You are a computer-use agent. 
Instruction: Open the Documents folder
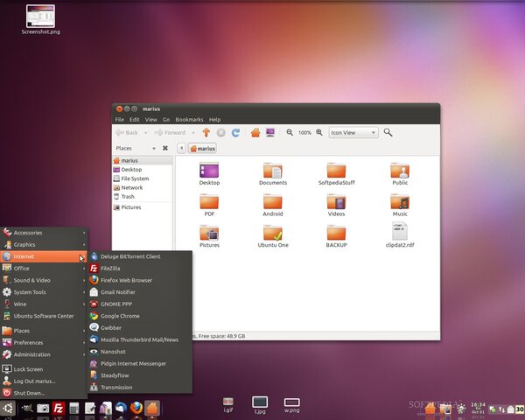click(273, 174)
